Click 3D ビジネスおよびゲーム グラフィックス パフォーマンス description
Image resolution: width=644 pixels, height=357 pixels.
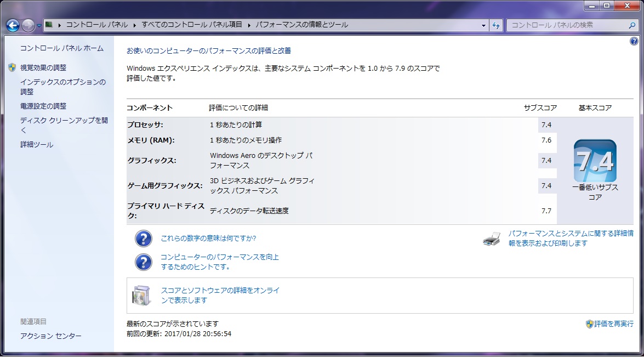pyautogui.click(x=263, y=186)
